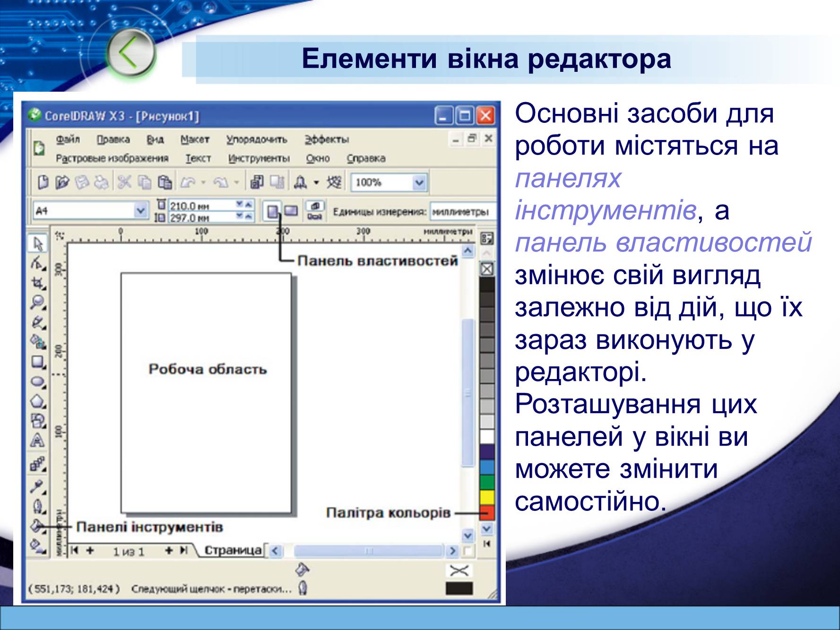Viewport: 840px width, 630px height.
Task: Pick the red swatch in palette
Action: click(487, 512)
